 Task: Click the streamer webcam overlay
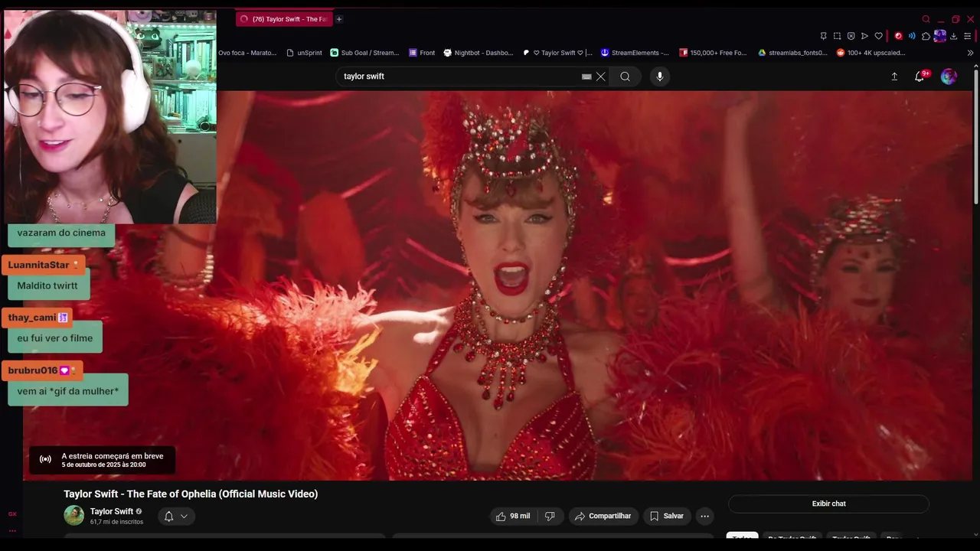[110, 116]
